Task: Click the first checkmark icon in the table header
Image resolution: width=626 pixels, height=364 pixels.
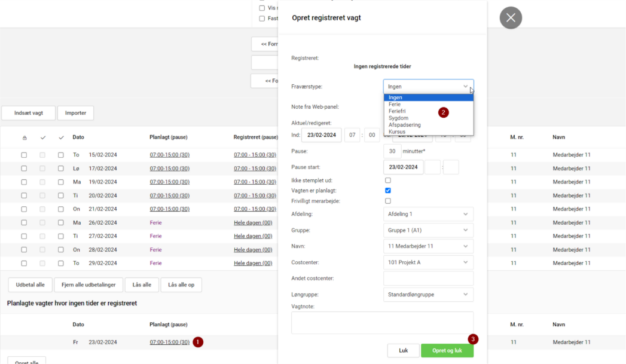Action: tap(42, 137)
